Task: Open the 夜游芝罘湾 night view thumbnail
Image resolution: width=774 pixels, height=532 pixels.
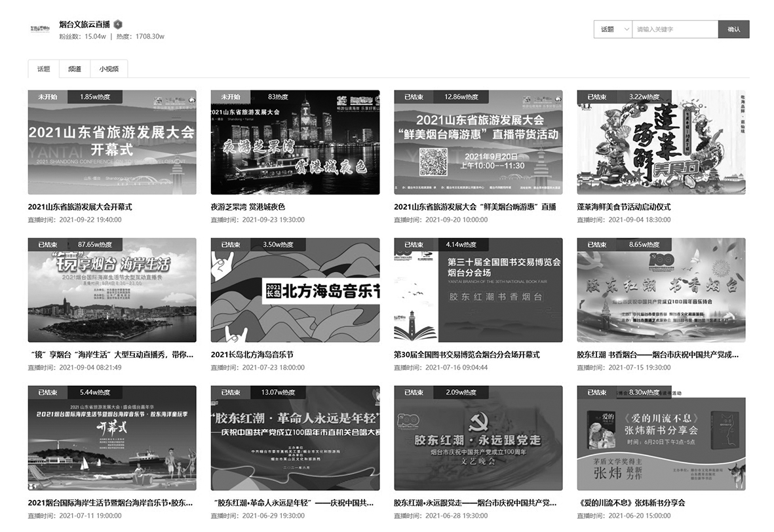Action: (x=295, y=142)
